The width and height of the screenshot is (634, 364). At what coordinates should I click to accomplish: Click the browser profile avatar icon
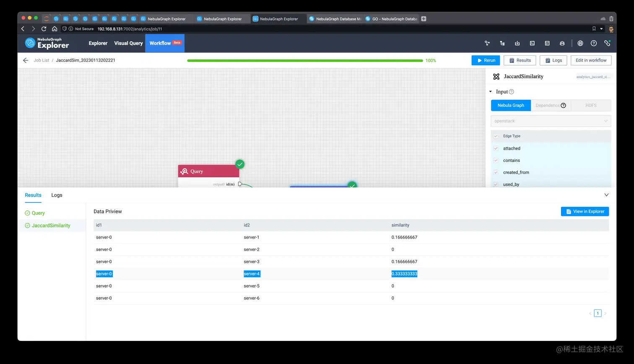coord(611,29)
